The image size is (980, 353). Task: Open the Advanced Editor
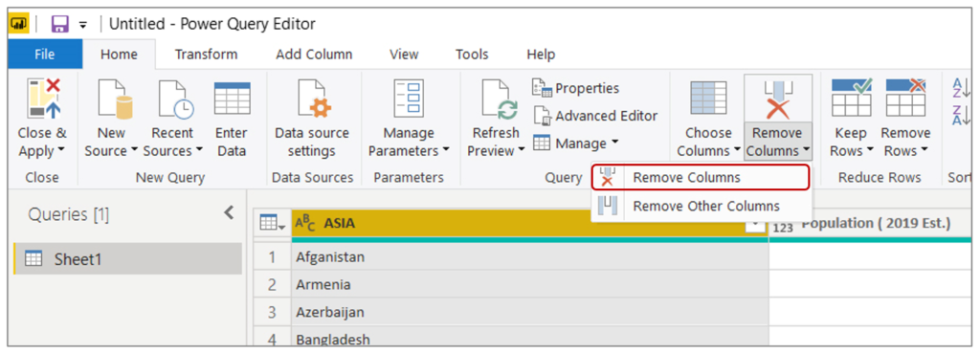pyautogui.click(x=595, y=116)
